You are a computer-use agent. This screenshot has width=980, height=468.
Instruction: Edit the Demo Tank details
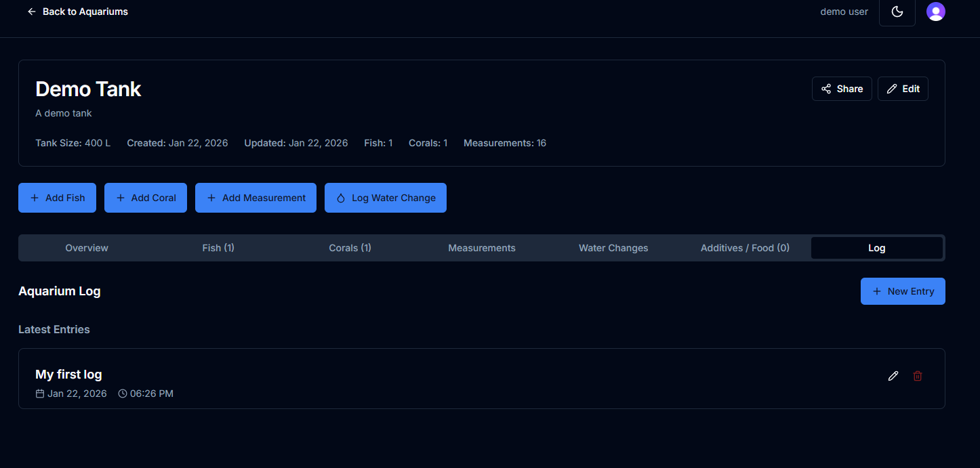coord(903,89)
